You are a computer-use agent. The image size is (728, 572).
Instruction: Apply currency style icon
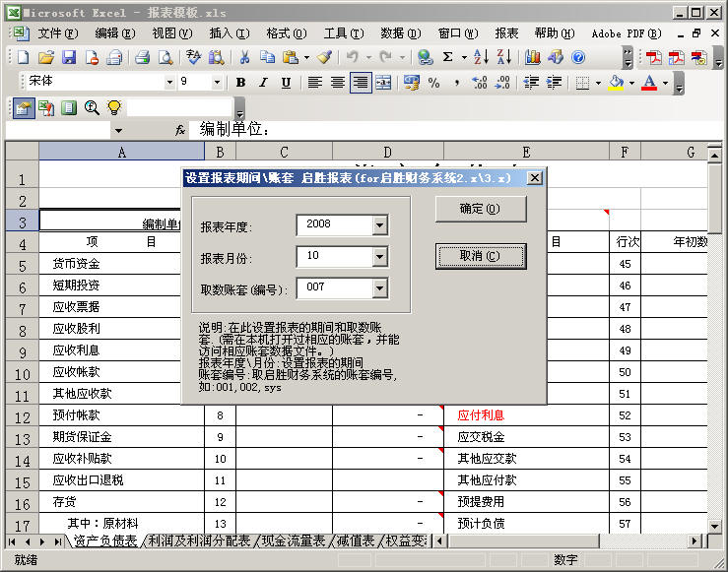coord(412,83)
